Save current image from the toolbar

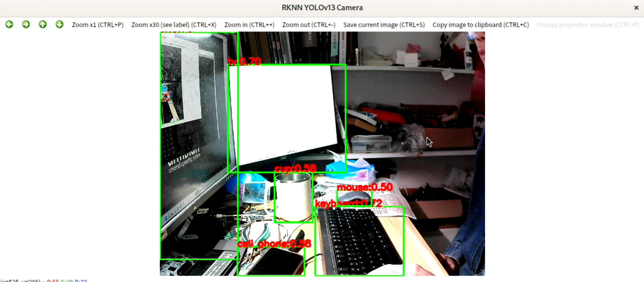pos(384,25)
